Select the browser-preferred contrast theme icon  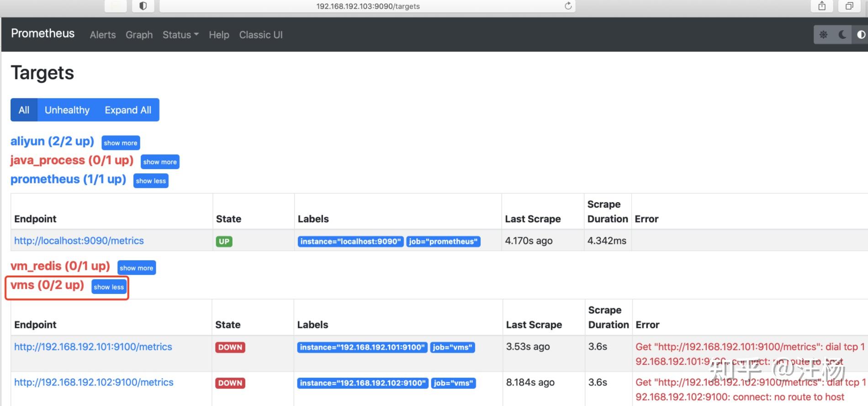(861, 35)
